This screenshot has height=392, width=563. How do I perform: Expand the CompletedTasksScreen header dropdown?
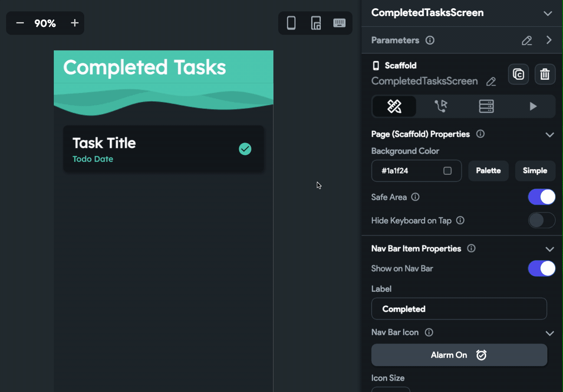click(548, 13)
